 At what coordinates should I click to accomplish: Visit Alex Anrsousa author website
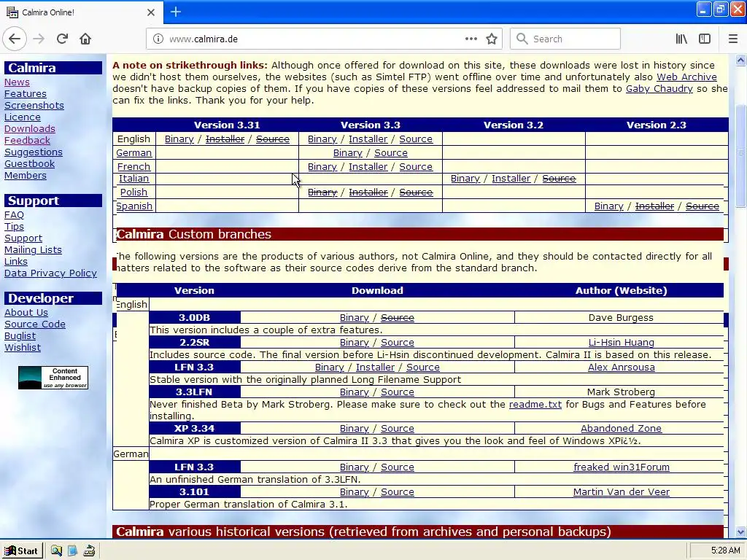pyautogui.click(x=621, y=367)
